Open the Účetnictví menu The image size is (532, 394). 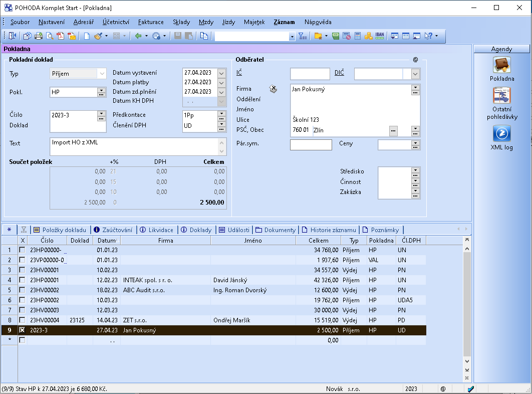pos(116,22)
